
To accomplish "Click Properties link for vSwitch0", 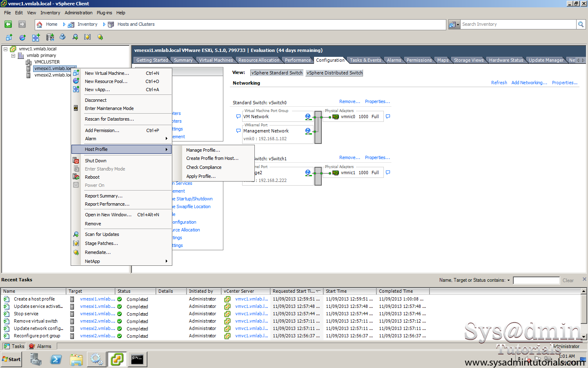I will click(x=377, y=101).
